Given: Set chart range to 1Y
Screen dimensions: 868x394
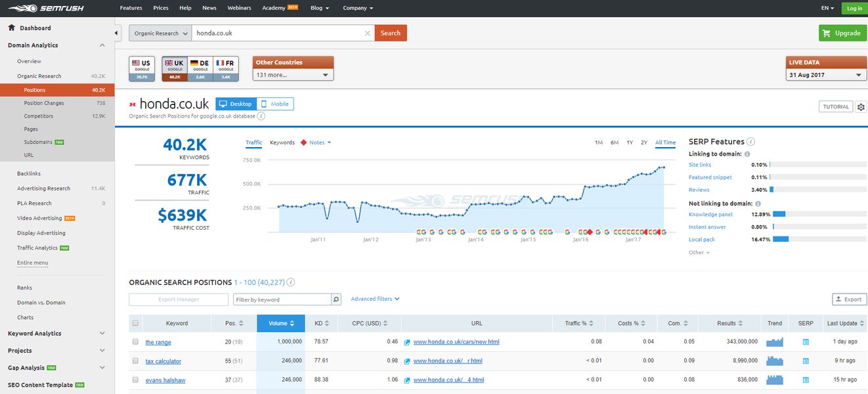Looking at the screenshot, I should point(630,142).
